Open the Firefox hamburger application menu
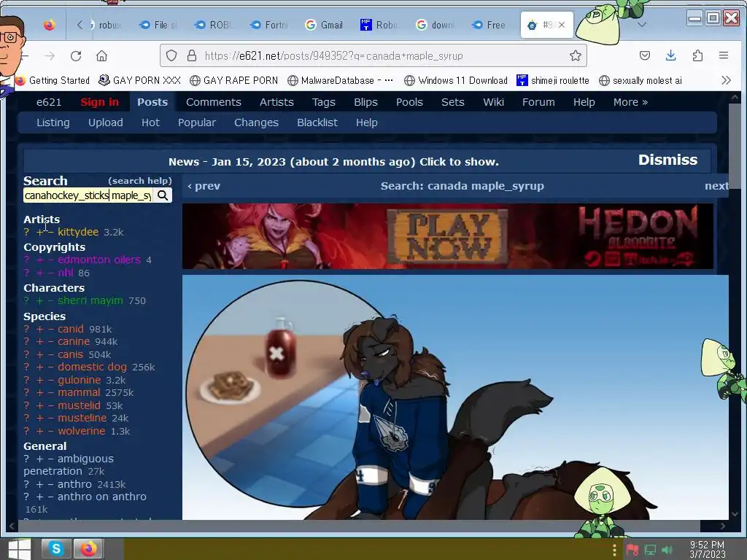 pyautogui.click(x=723, y=55)
